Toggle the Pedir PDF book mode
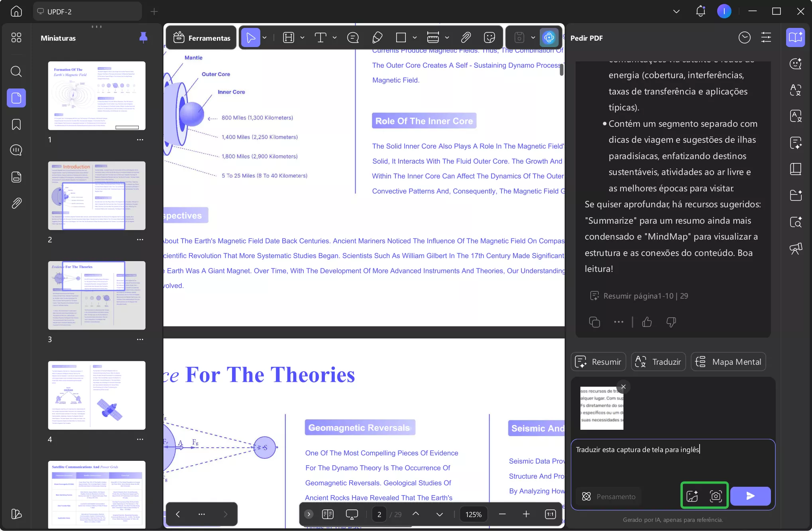 [x=795, y=37]
